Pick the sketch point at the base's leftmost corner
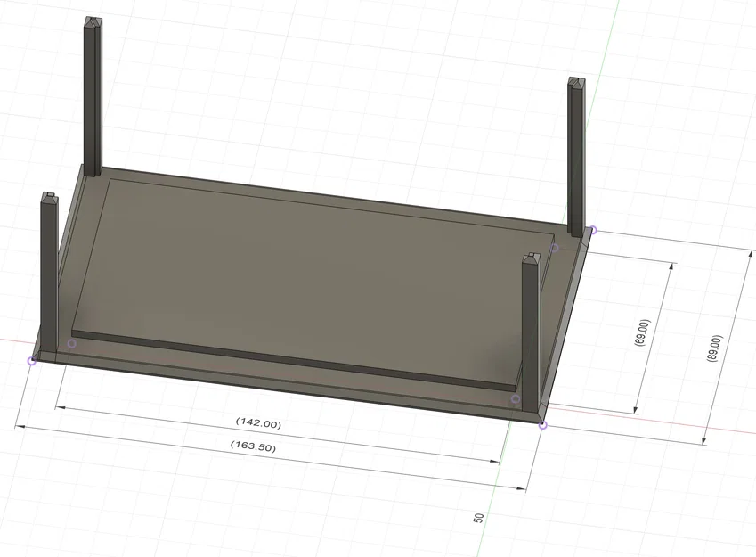The image size is (756, 557). (x=32, y=361)
